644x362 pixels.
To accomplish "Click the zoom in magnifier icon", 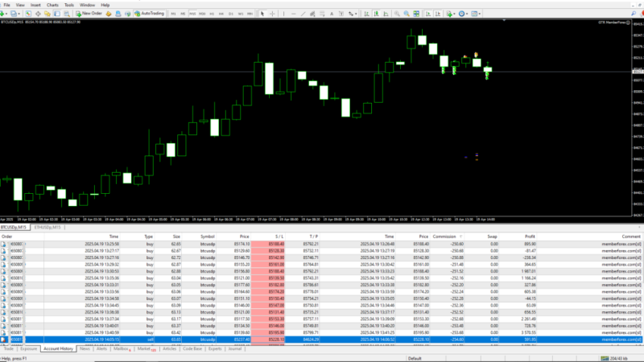I will 397,14.
